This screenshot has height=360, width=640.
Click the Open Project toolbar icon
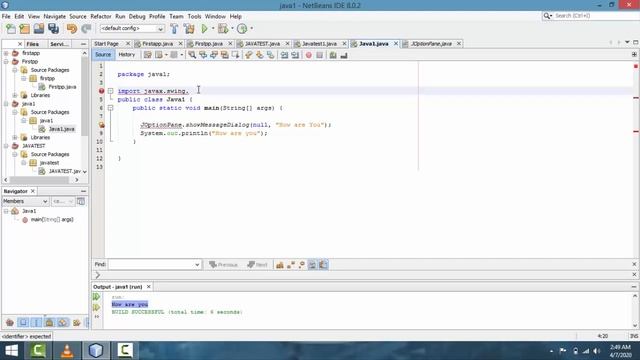click(39, 29)
